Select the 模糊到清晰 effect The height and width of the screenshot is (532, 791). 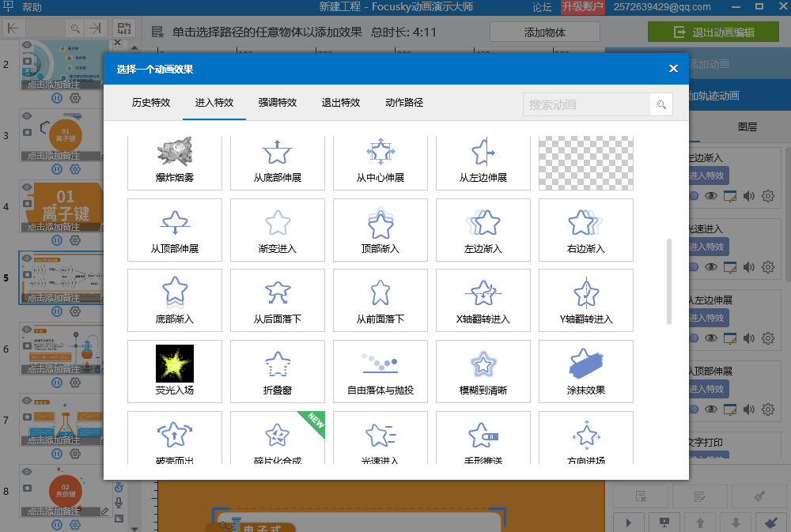click(x=483, y=372)
